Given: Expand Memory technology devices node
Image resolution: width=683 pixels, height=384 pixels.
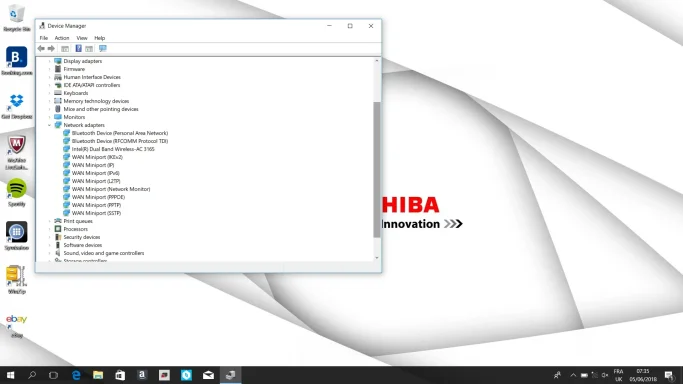Looking at the screenshot, I should point(50,101).
